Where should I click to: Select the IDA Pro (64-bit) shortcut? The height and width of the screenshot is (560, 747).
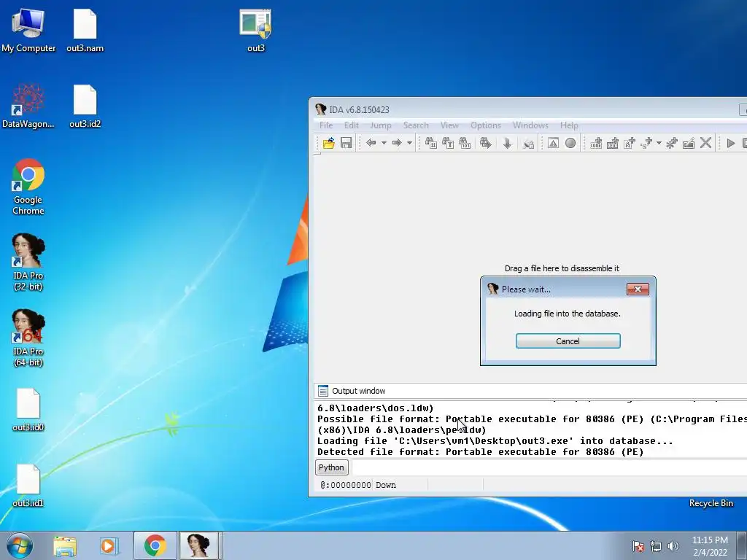(x=28, y=338)
